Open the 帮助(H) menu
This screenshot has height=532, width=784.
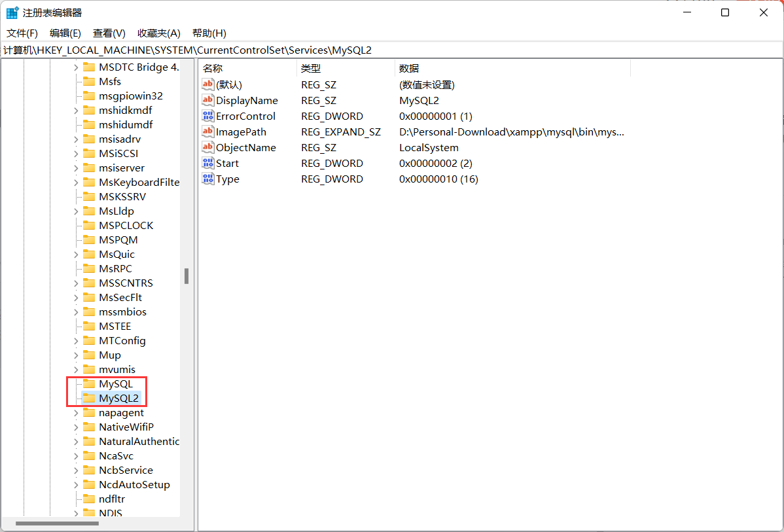[x=209, y=33]
